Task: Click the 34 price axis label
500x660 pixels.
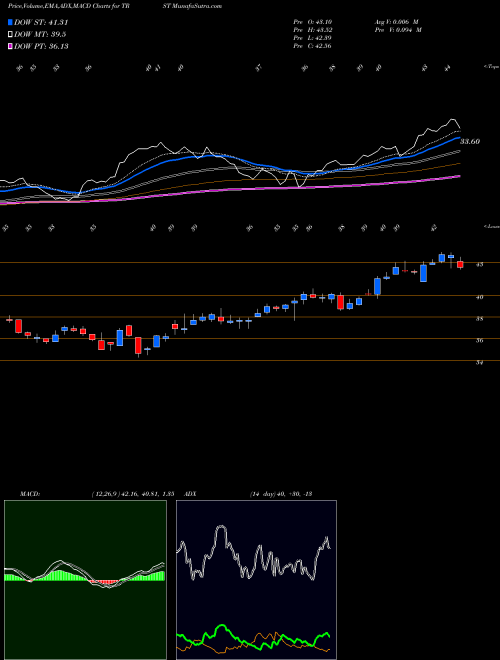Action: tap(479, 362)
